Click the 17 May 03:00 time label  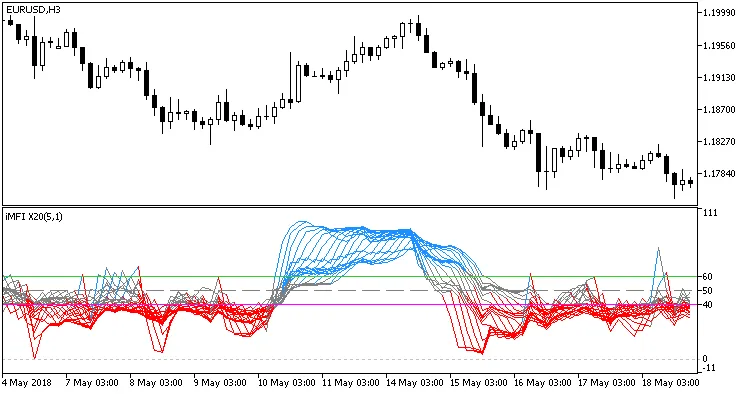pos(607,383)
